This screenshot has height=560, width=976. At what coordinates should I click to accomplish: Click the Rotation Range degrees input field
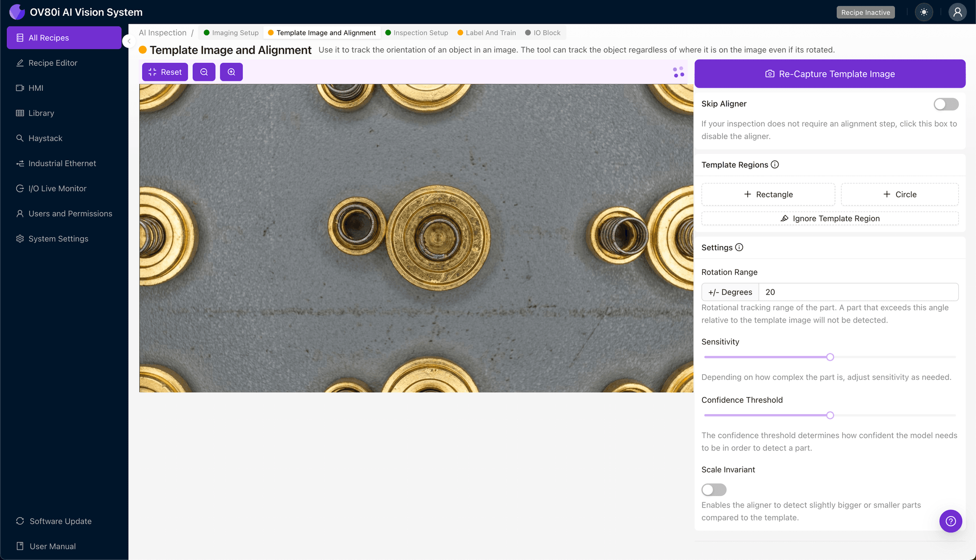858,292
